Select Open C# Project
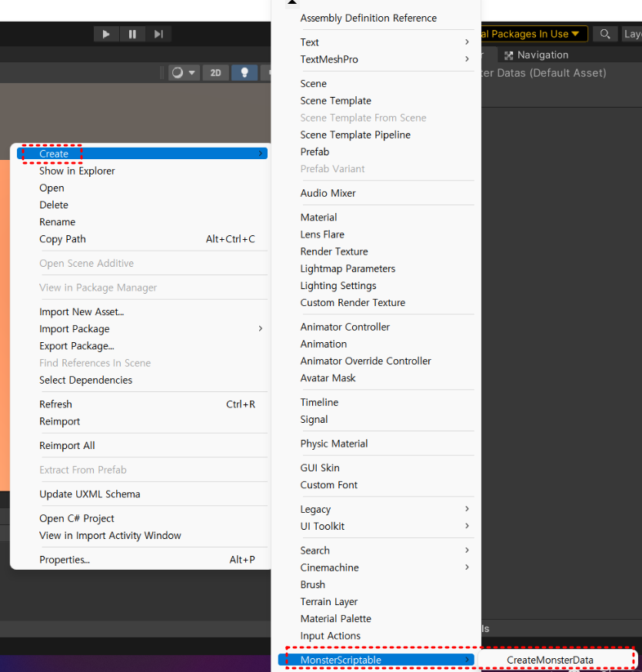The image size is (642, 672). tap(142, 518)
